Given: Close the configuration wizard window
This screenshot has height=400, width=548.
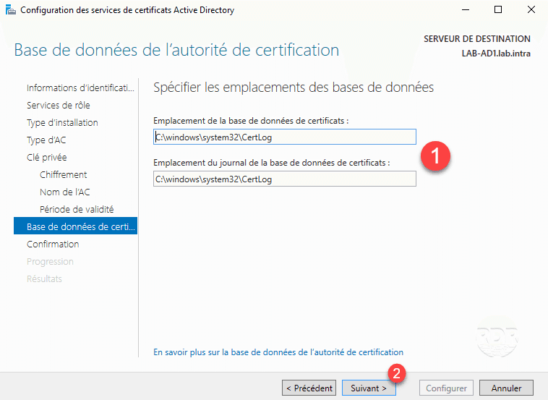Looking at the screenshot, I should 531,10.
